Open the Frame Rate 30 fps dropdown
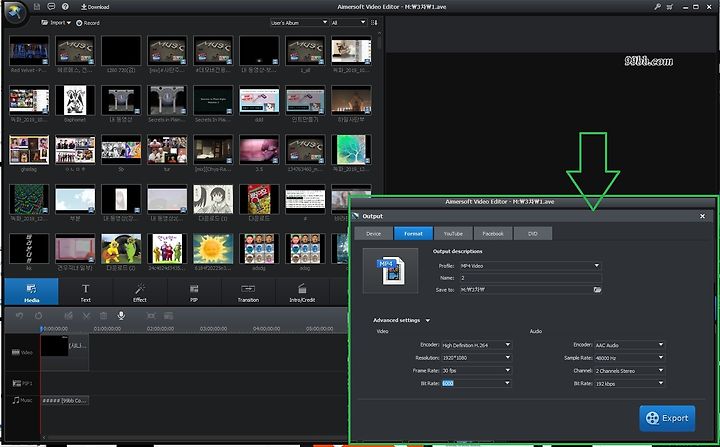This screenshot has height=447, width=720. click(x=477, y=370)
